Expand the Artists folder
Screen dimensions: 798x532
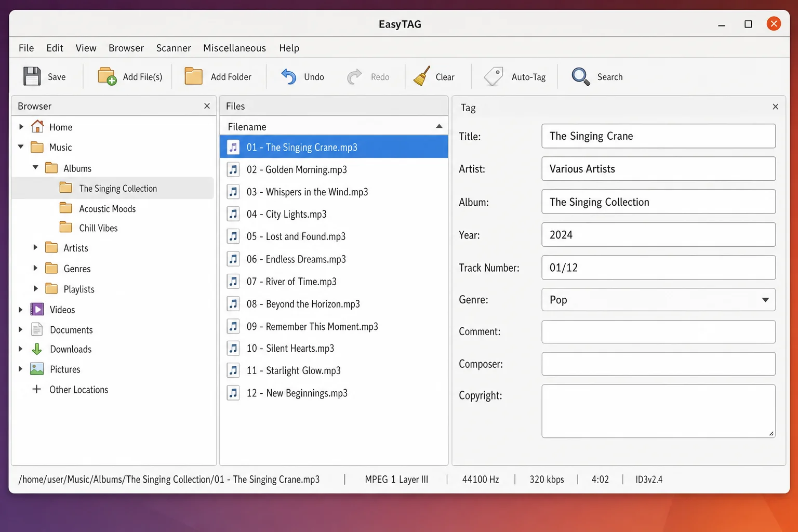[35, 247]
